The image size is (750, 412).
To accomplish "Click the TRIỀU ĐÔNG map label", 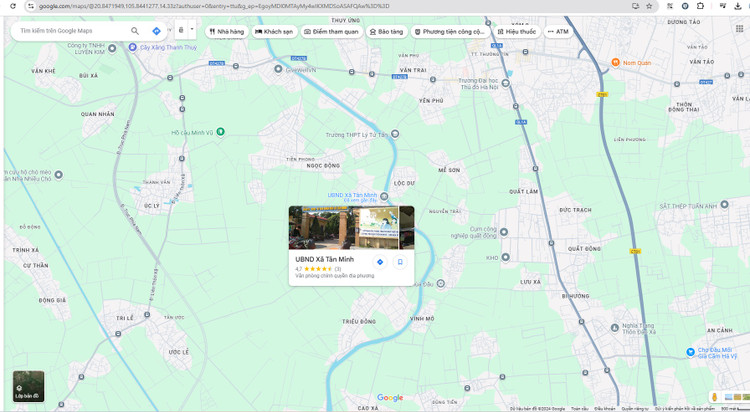I will [359, 322].
